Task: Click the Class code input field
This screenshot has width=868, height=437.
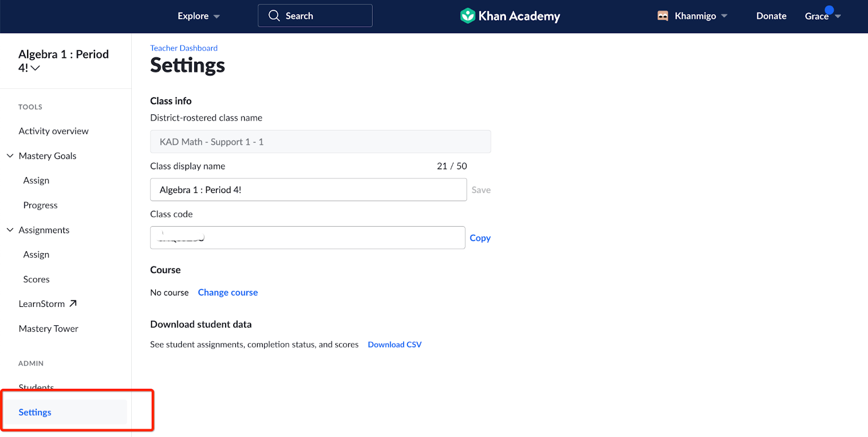Action: [308, 237]
